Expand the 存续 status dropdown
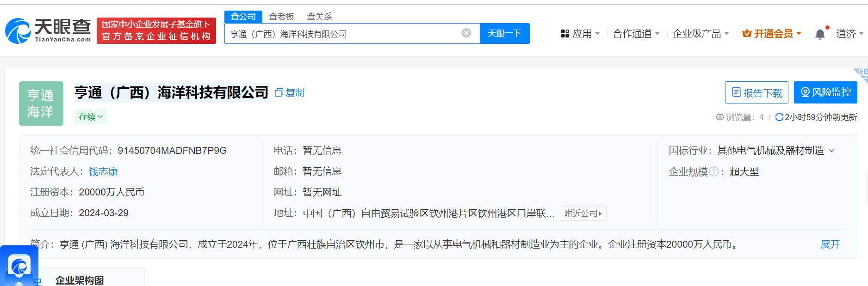 click(x=91, y=116)
